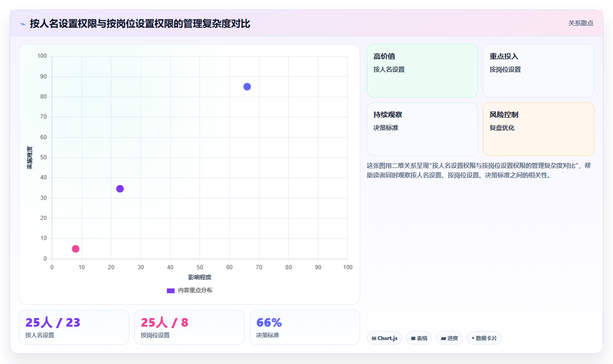The width and height of the screenshot is (613, 364).
Task: Click the Chart.js tag chip
Action: [385, 338]
